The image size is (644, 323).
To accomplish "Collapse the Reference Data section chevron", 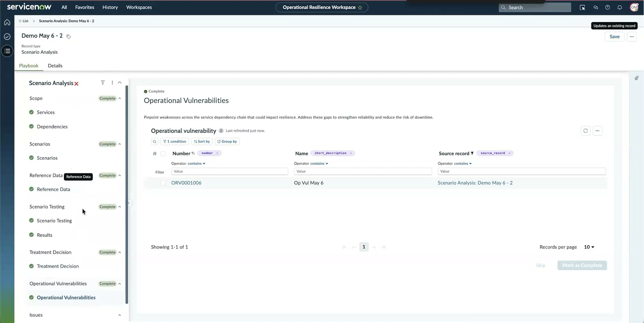I will point(120,175).
